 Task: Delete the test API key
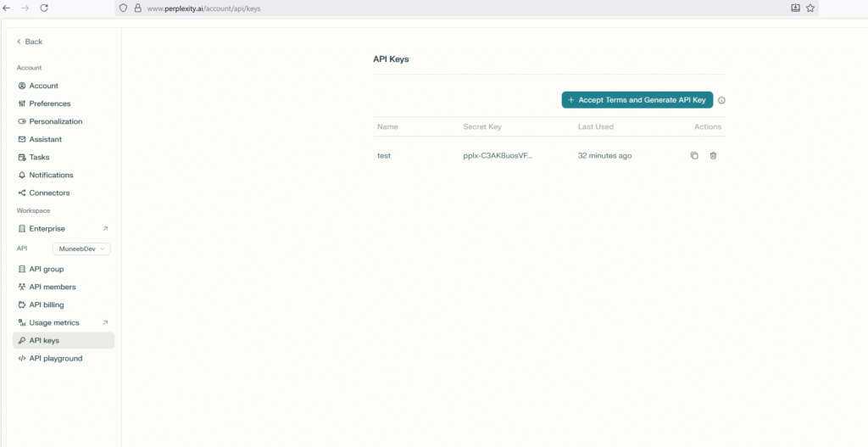click(713, 156)
